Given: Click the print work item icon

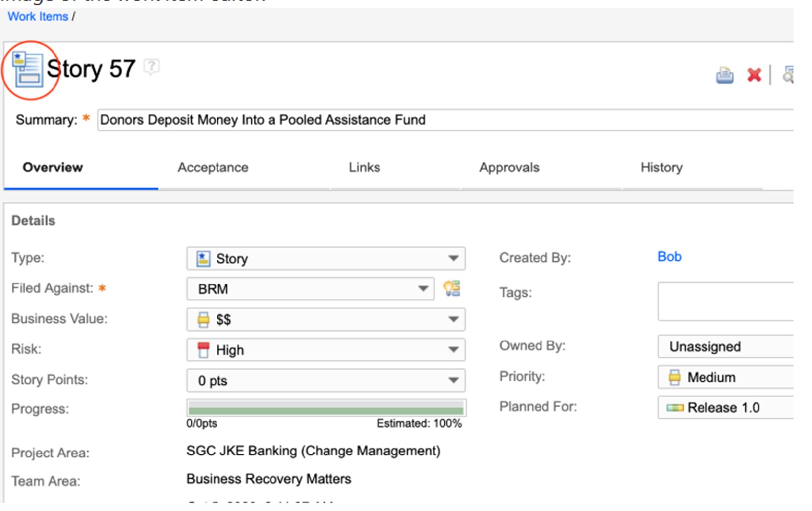Looking at the screenshot, I should coord(724,76).
